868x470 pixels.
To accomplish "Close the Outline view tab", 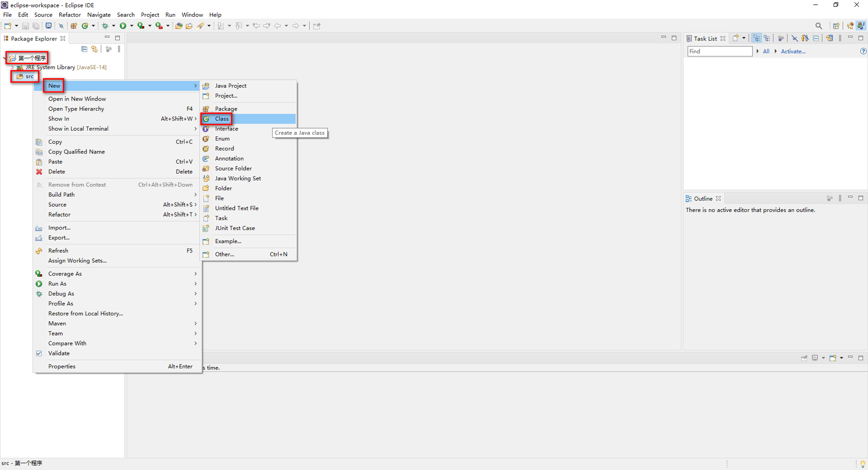I will pyautogui.click(x=718, y=198).
